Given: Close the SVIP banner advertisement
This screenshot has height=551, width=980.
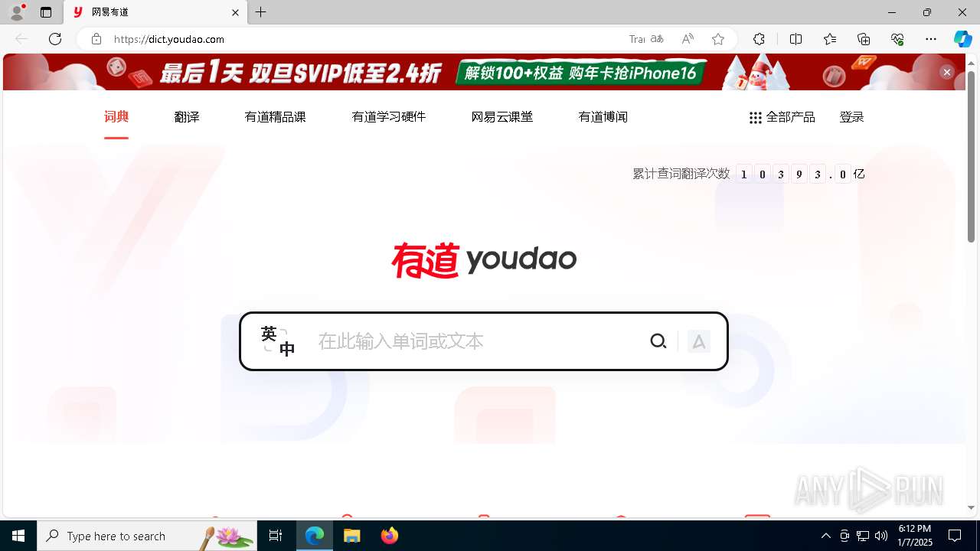Looking at the screenshot, I should 947,72.
